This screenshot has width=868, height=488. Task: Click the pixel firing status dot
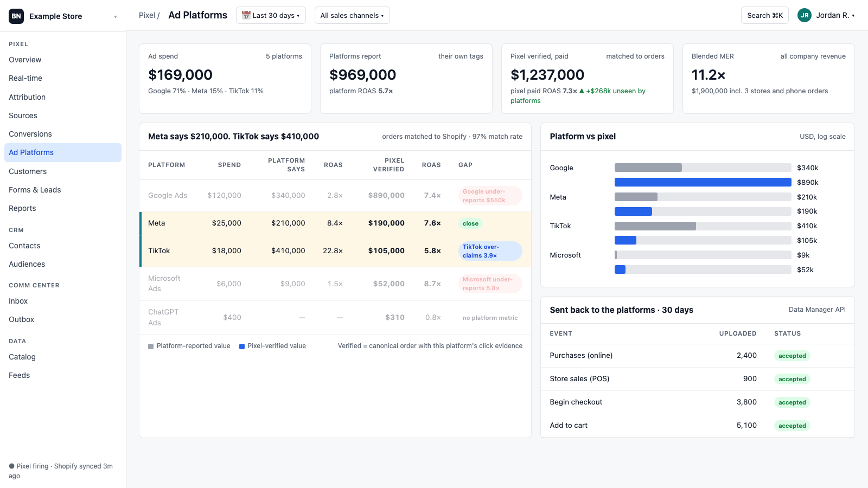tap(11, 466)
